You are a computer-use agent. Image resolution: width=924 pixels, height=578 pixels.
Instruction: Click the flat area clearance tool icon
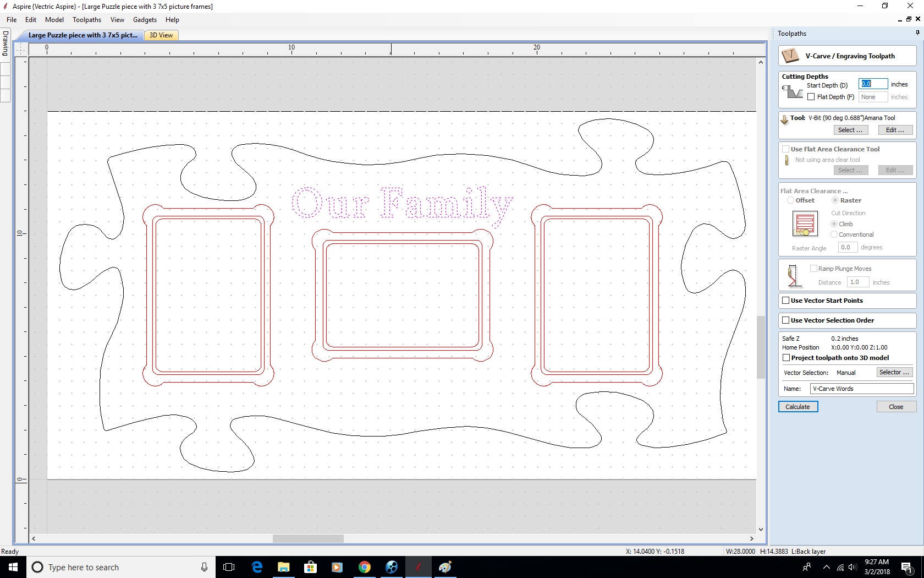point(787,160)
